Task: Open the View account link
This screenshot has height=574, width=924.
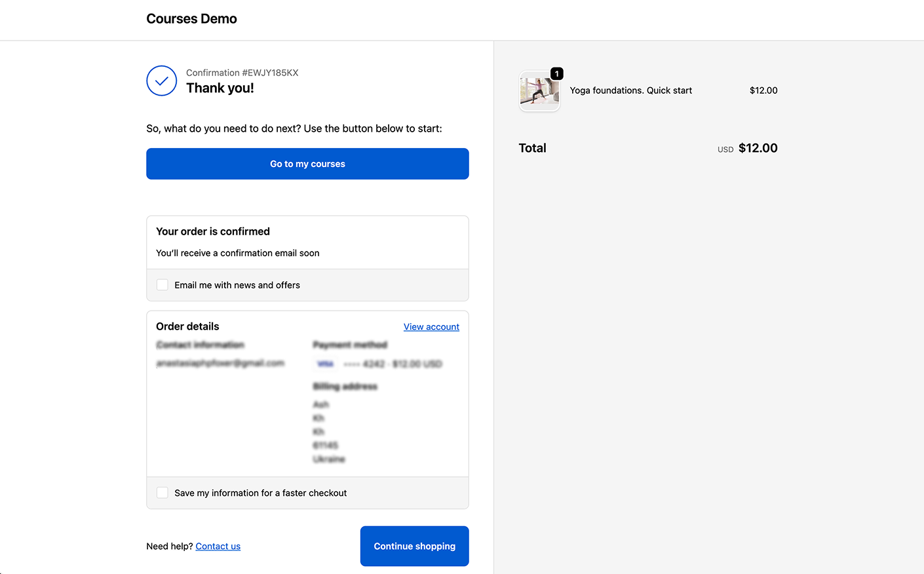Action: point(431,327)
